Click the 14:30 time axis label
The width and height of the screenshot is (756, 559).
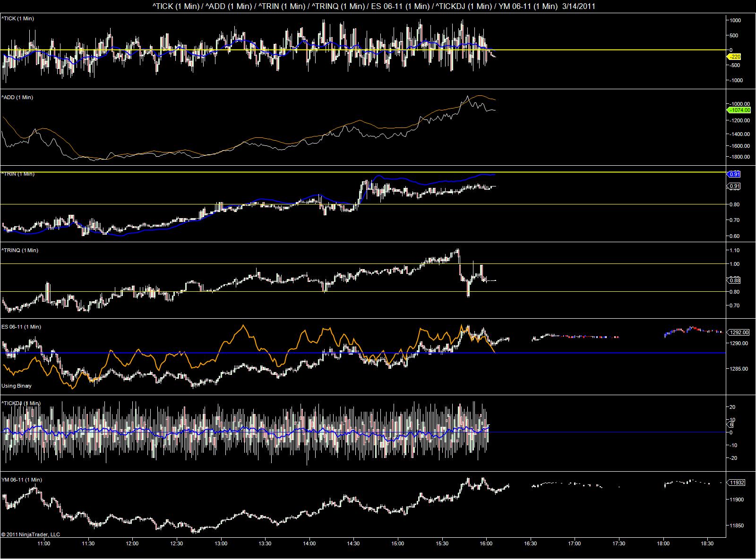(x=353, y=543)
